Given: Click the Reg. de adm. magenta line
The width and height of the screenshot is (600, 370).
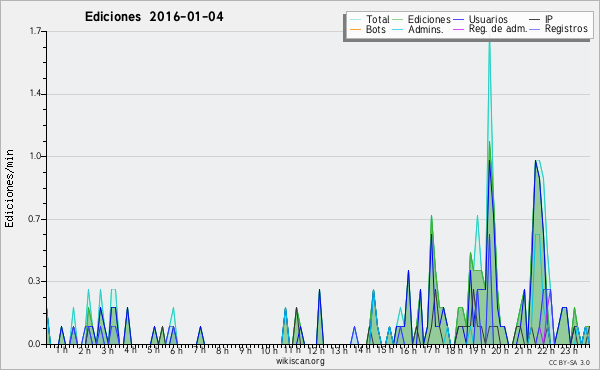Looking at the screenshot, I should 458,29.
